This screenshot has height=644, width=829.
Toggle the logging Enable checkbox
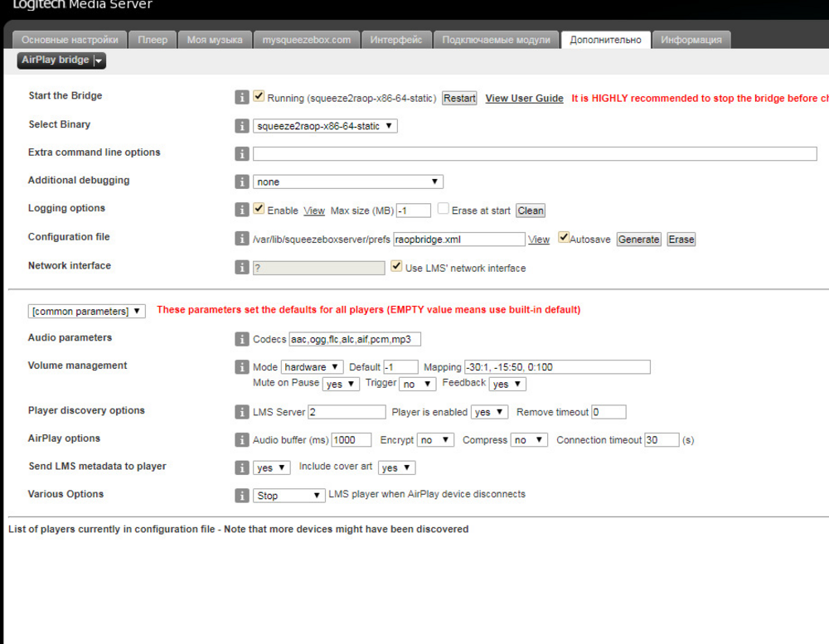(x=259, y=208)
